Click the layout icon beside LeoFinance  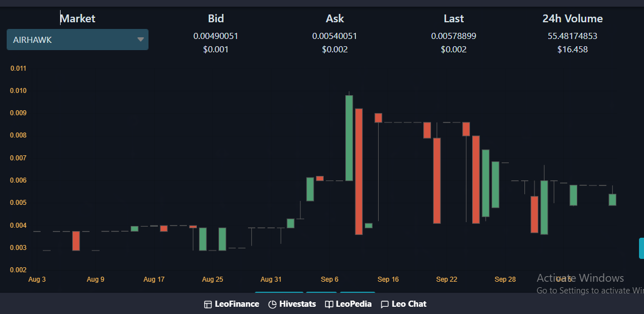point(208,305)
